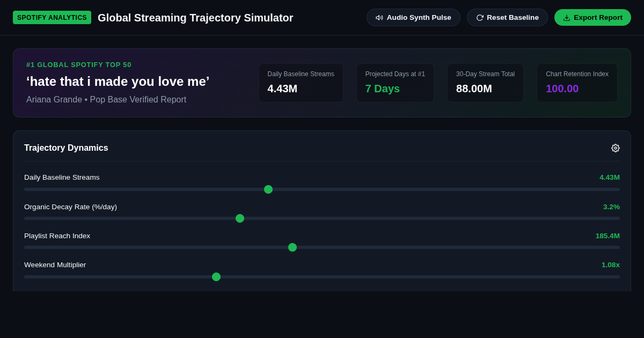
Task: Click the 3.2% decay rate value
Action: tap(611, 207)
